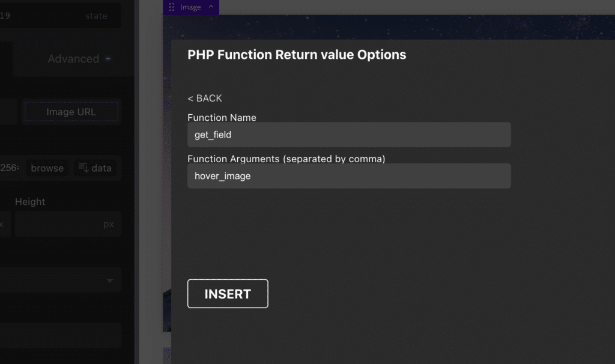
Task: Click the browse button
Action: 47,168
